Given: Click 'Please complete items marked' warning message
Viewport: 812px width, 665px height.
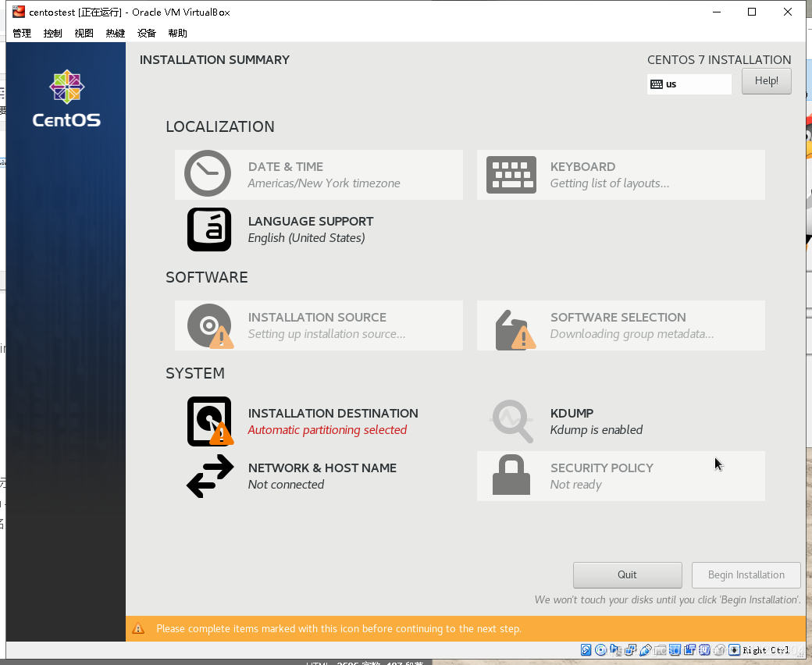Looking at the screenshot, I should pos(339,629).
